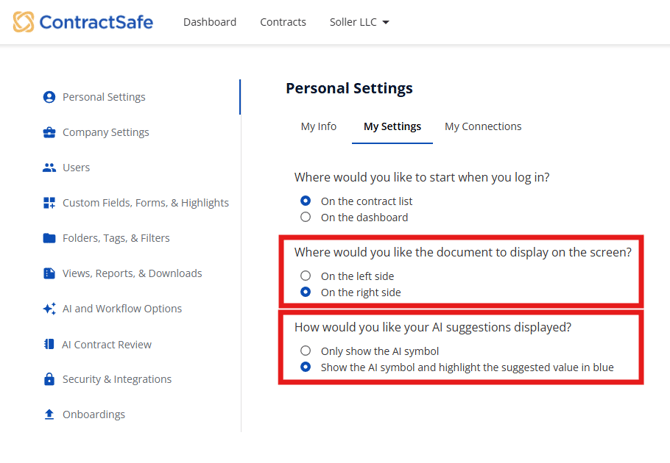Open AI Contract Review settings

pos(107,344)
